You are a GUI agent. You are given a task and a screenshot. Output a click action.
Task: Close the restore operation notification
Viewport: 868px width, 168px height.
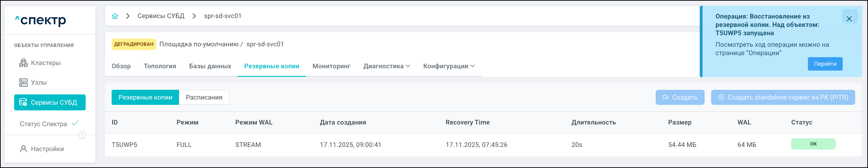click(849, 19)
